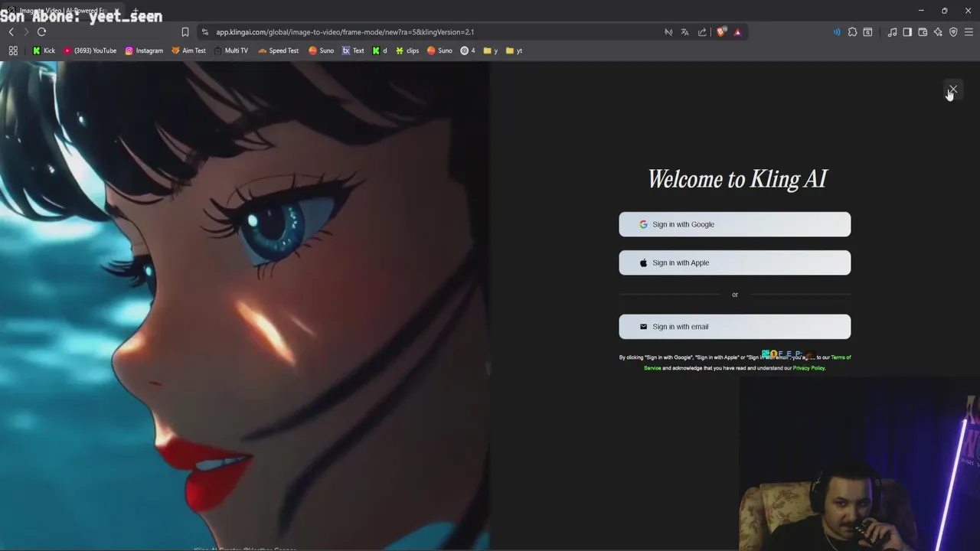Image resolution: width=980 pixels, height=551 pixels.
Task: Open the Text bookmark
Action: tap(353, 51)
